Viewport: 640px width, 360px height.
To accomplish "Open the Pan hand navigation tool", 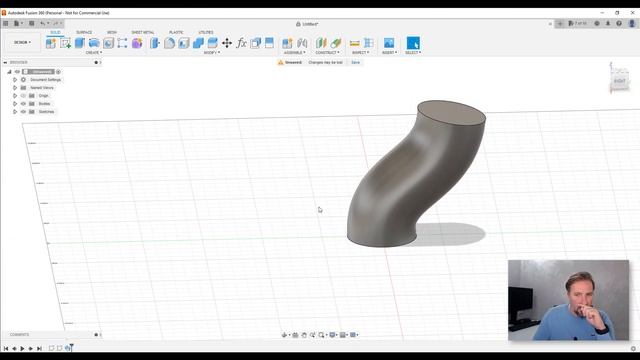I will click(x=304, y=335).
